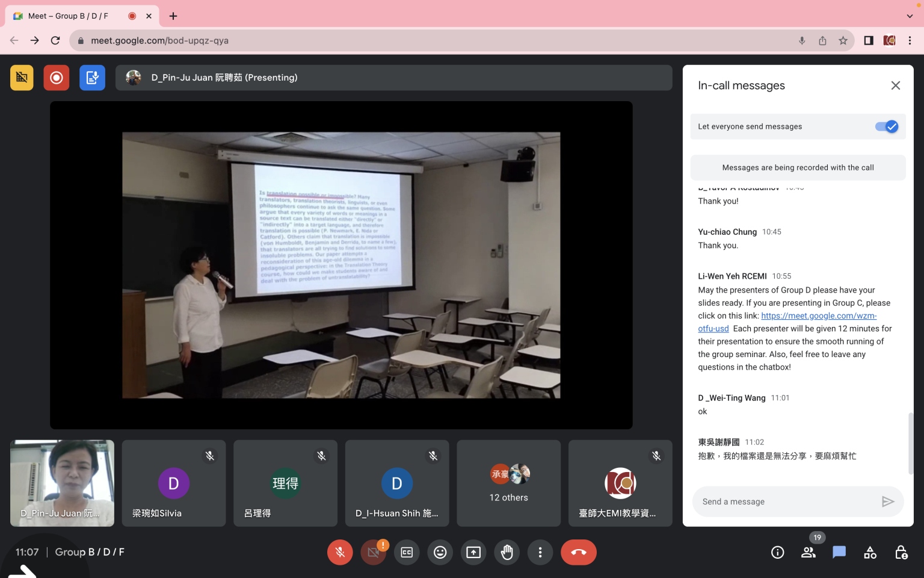Image resolution: width=924 pixels, height=578 pixels.
Task: Click the Group B / D / F meeting name
Action: point(90,552)
